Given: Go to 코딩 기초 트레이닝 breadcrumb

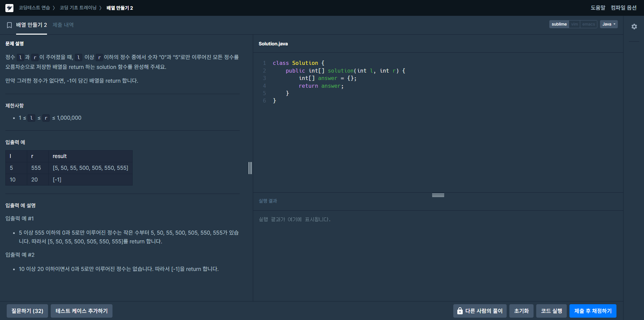Looking at the screenshot, I should point(78,8).
